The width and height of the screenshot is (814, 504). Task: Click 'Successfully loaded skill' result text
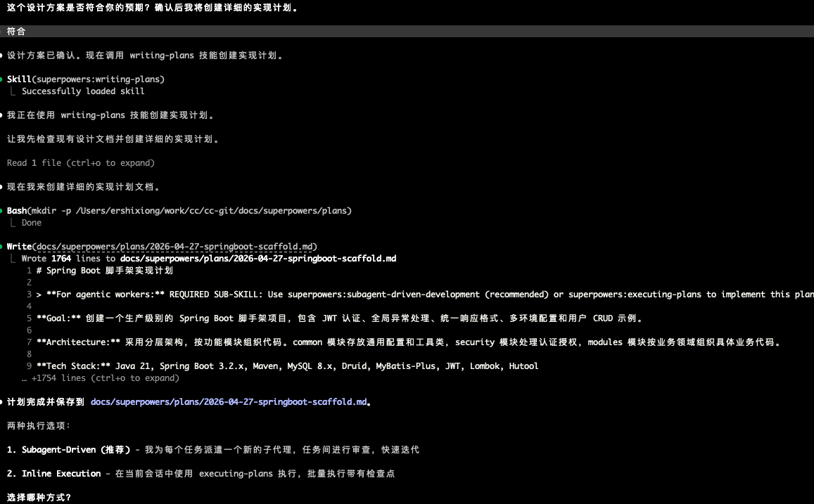click(x=83, y=91)
